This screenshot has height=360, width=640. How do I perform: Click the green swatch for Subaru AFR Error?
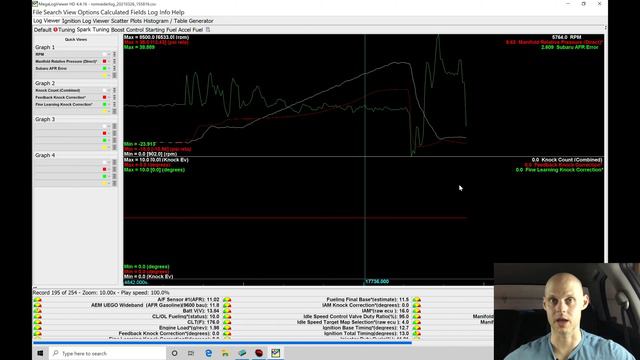click(x=104, y=68)
